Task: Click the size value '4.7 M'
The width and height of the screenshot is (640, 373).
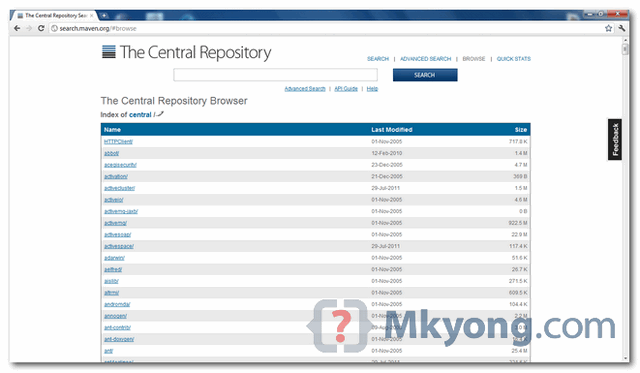Action: (x=521, y=165)
